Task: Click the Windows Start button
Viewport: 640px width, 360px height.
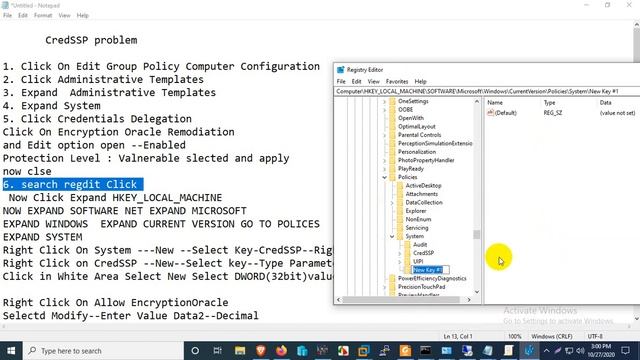Action: 11,351
